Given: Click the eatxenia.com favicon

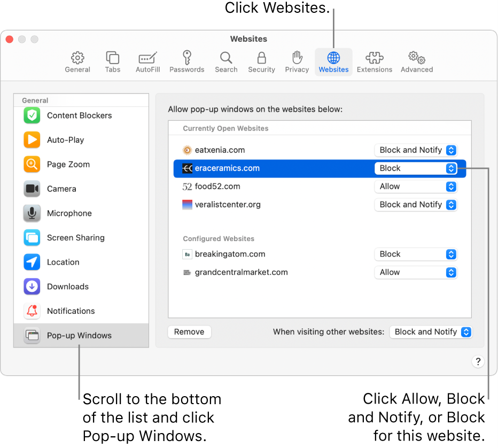Looking at the screenshot, I should 187,150.
